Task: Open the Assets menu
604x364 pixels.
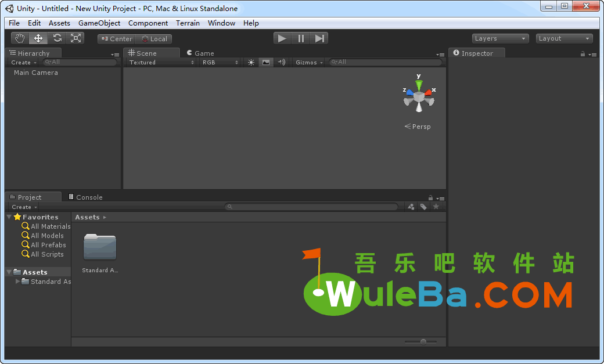Action: [x=59, y=23]
